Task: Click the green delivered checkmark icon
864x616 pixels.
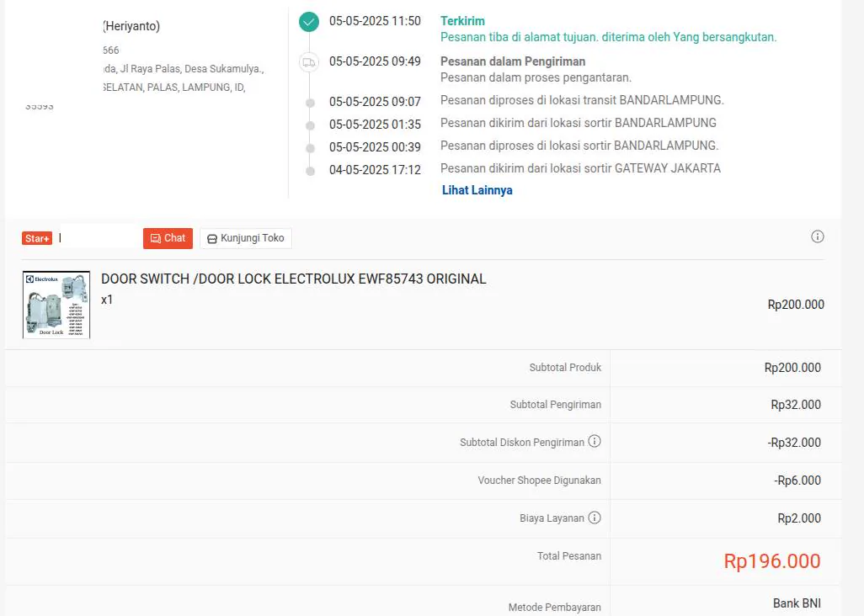Action: coord(309,22)
